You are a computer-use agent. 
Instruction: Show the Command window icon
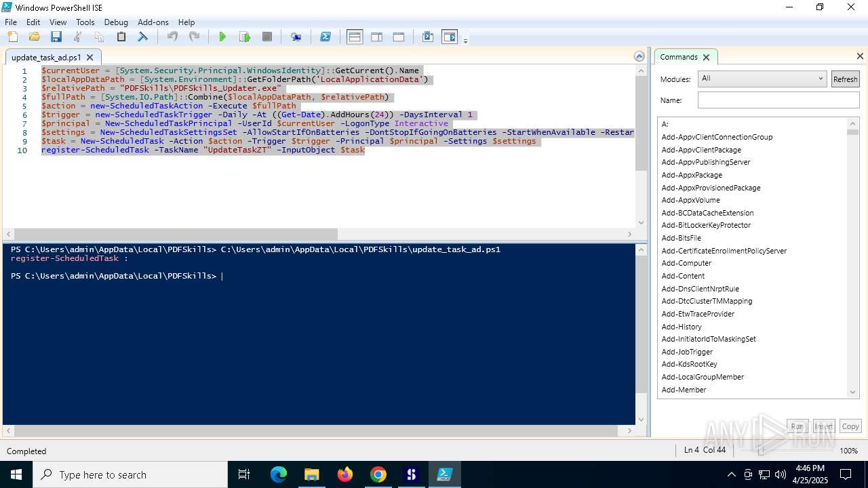pyautogui.click(x=427, y=37)
